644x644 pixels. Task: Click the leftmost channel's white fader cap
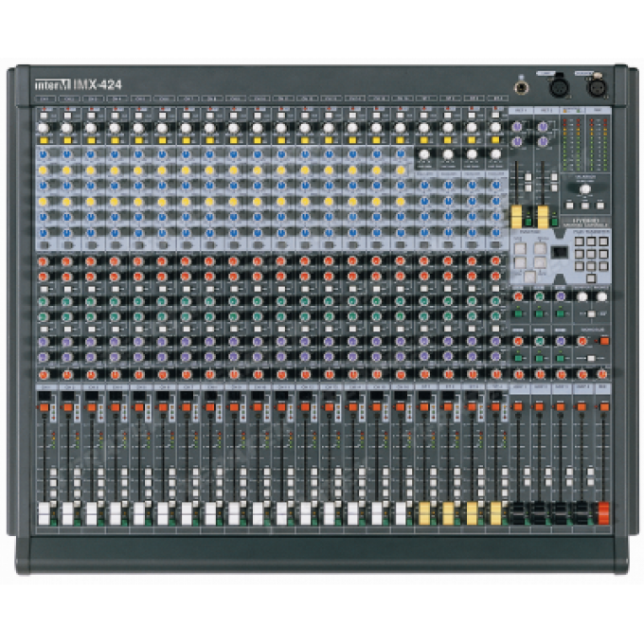pyautogui.click(x=44, y=513)
